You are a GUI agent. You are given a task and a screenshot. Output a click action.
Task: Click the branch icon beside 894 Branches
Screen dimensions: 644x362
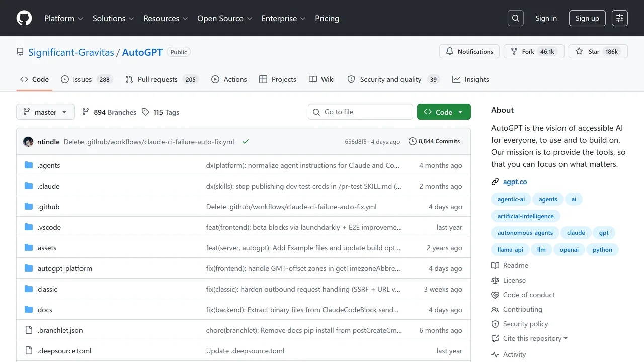pos(86,112)
